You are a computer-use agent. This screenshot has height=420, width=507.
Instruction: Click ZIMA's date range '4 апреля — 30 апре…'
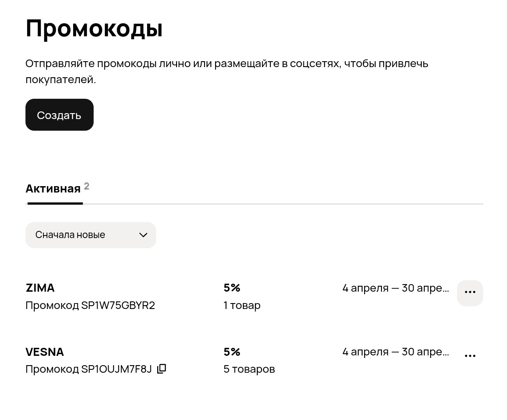click(x=395, y=288)
